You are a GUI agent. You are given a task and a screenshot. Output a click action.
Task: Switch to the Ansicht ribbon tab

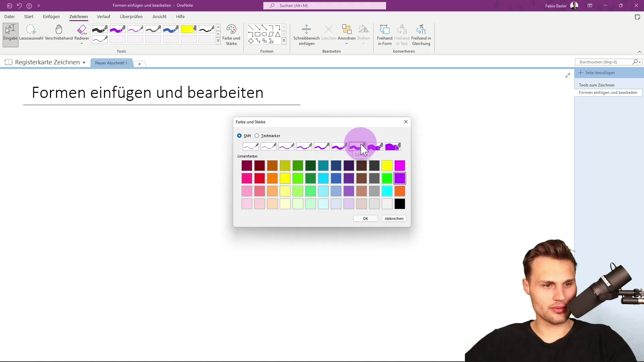pos(159,16)
